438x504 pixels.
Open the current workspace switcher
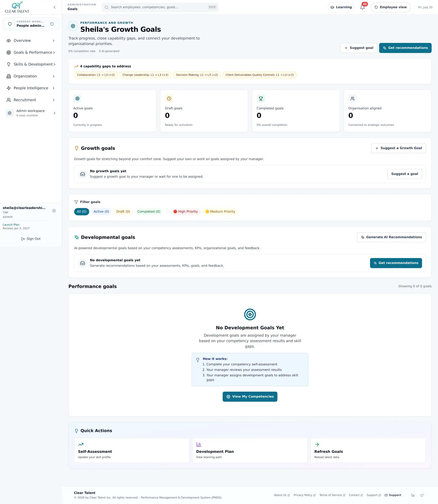click(x=31, y=24)
